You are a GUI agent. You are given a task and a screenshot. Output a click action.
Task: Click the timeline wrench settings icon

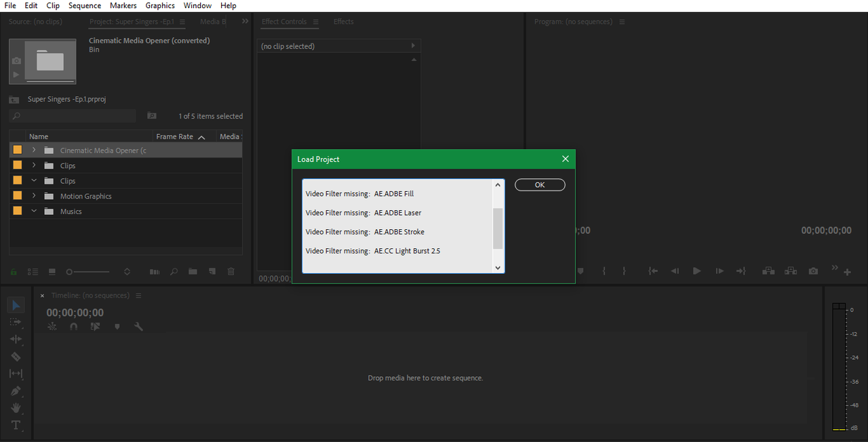[x=138, y=327]
